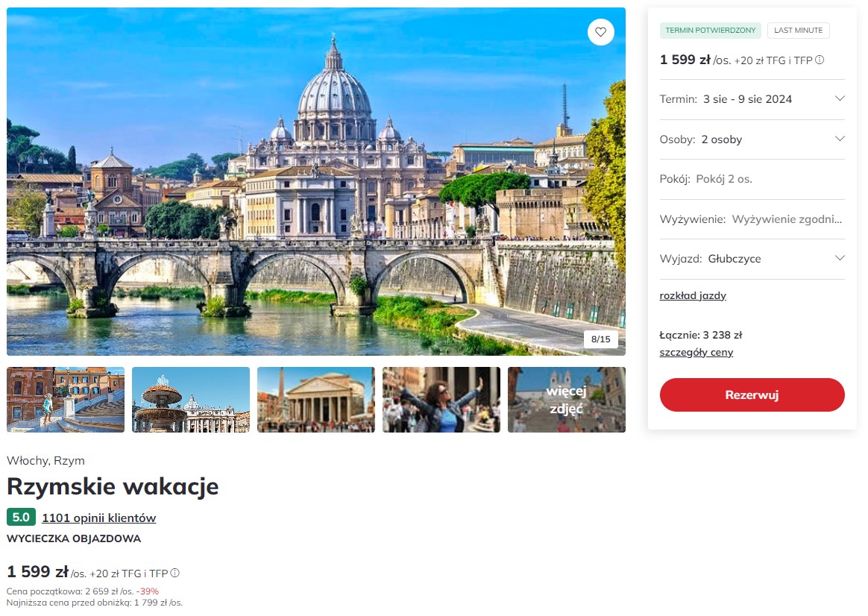Select the Pantheon thumbnail

click(316, 400)
